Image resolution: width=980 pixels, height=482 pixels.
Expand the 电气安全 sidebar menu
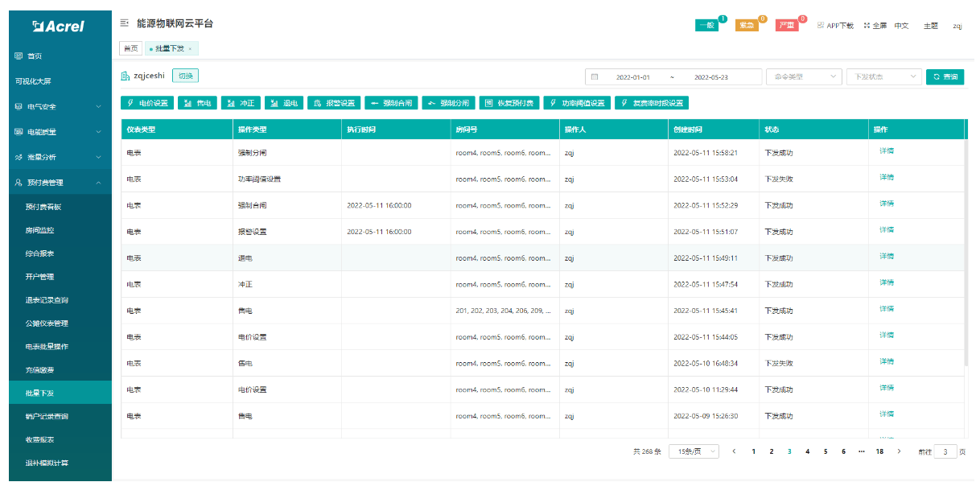tap(56, 106)
